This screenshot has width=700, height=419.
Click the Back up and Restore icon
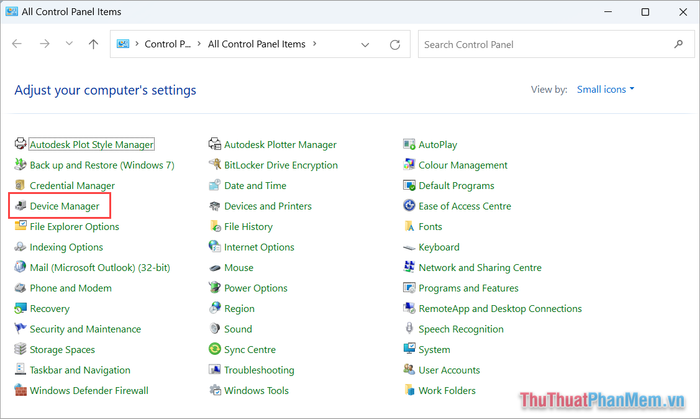[x=21, y=164]
